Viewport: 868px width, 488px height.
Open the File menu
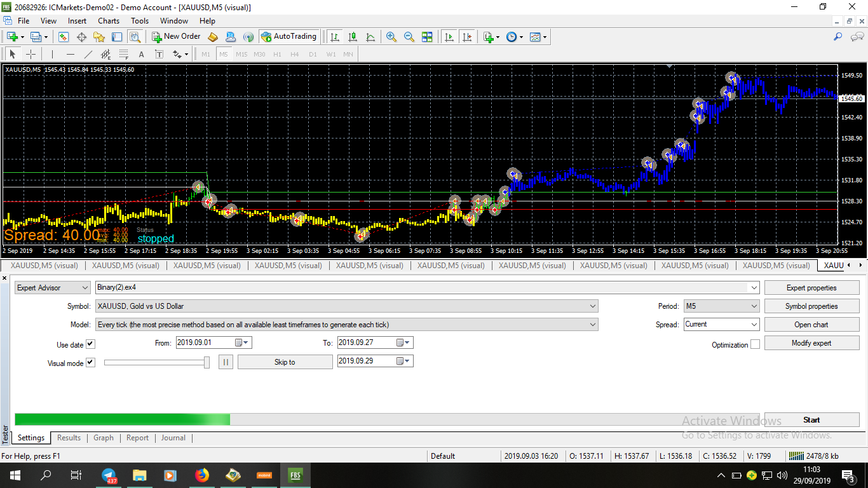coord(24,21)
